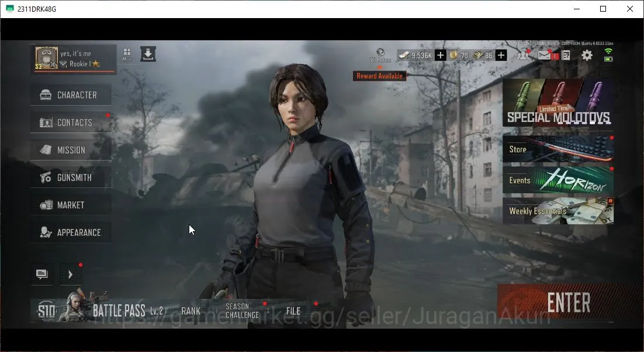This screenshot has height=352, width=644.
Task: Click the download resources icon
Action: [x=148, y=54]
